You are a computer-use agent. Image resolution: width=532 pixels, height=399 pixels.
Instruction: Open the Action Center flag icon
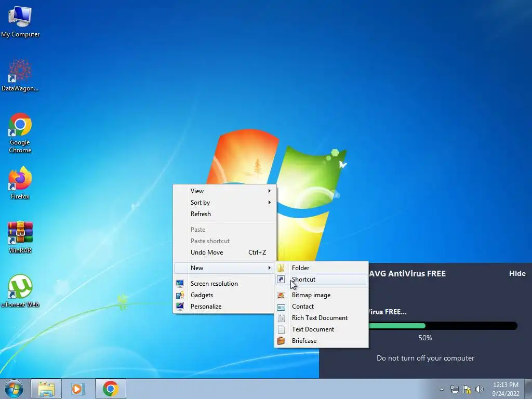(467, 389)
